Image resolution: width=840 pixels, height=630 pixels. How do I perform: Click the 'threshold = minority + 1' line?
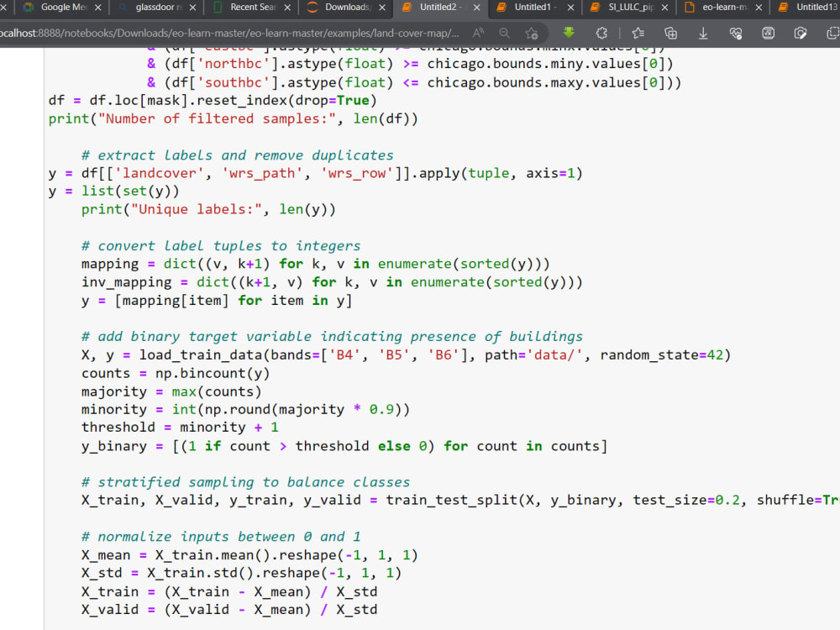pyautogui.click(x=180, y=428)
